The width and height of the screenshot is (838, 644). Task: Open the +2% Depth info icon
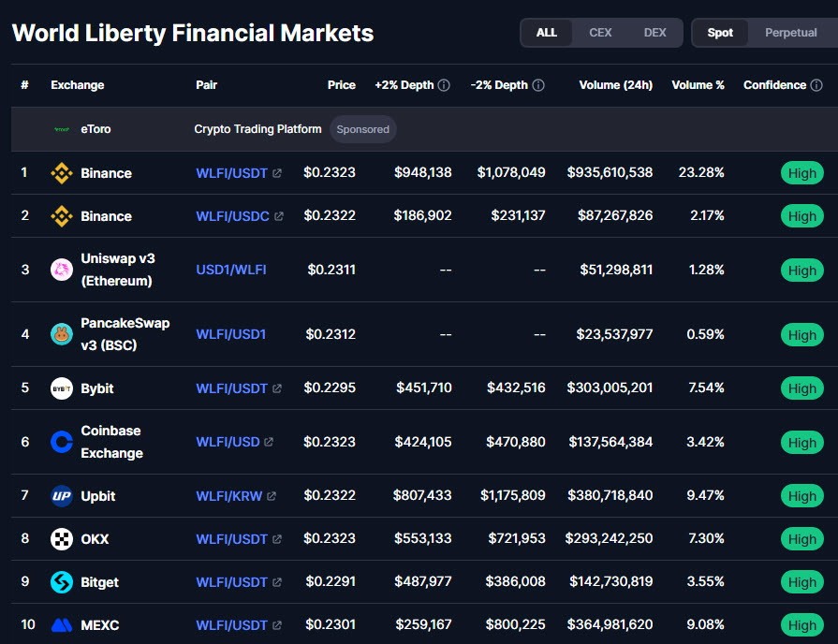(x=444, y=85)
